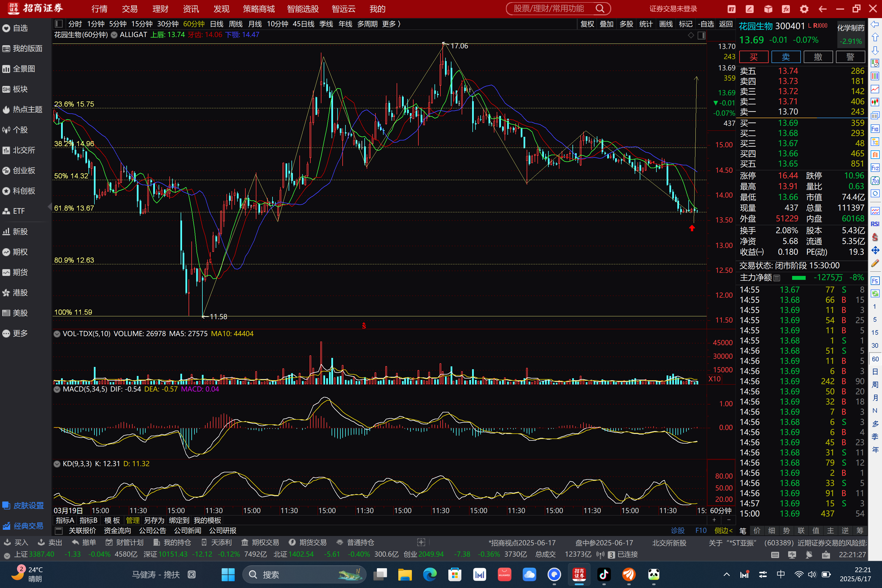This screenshot has width=882, height=588.
Task: Toggle the checkbox left of 分时 period bar
Action: click(59, 24)
